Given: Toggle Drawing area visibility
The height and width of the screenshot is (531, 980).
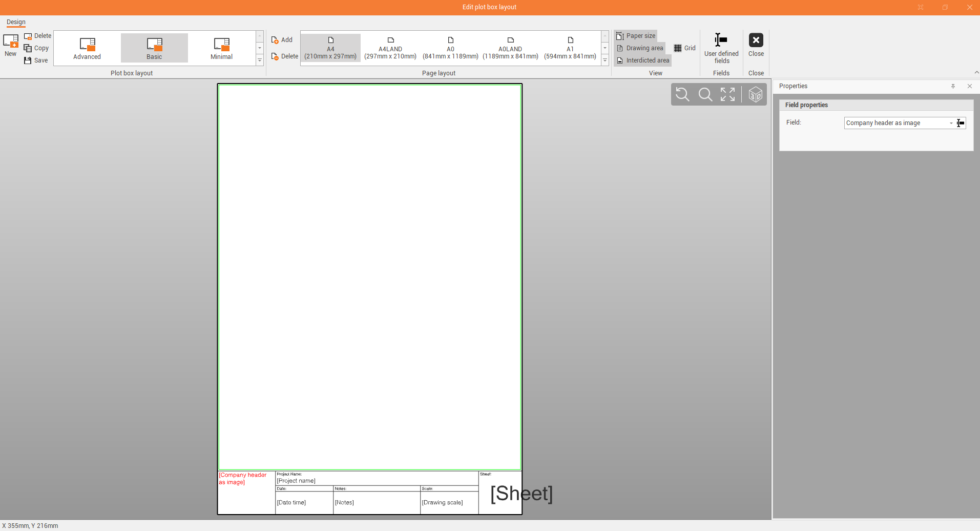Looking at the screenshot, I should click(x=640, y=48).
